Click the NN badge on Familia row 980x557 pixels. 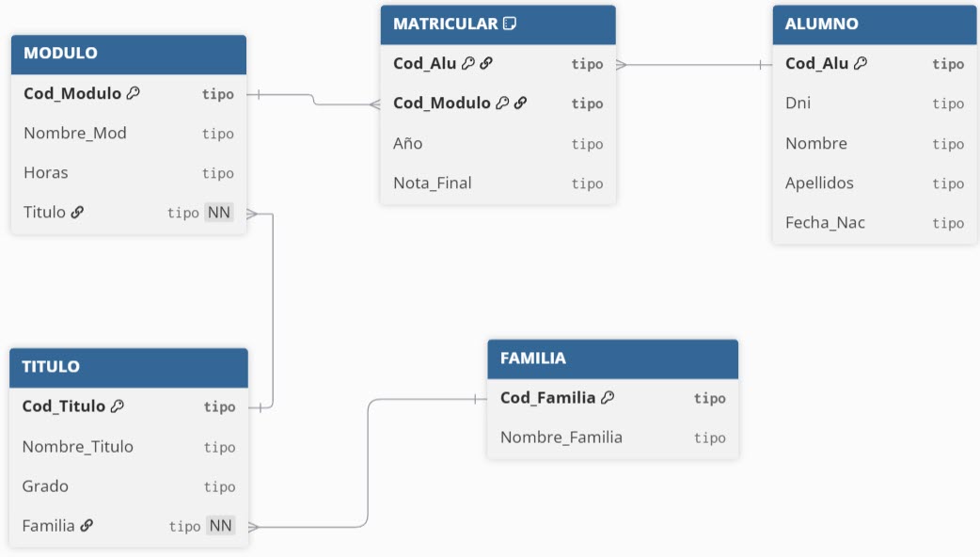click(x=221, y=526)
